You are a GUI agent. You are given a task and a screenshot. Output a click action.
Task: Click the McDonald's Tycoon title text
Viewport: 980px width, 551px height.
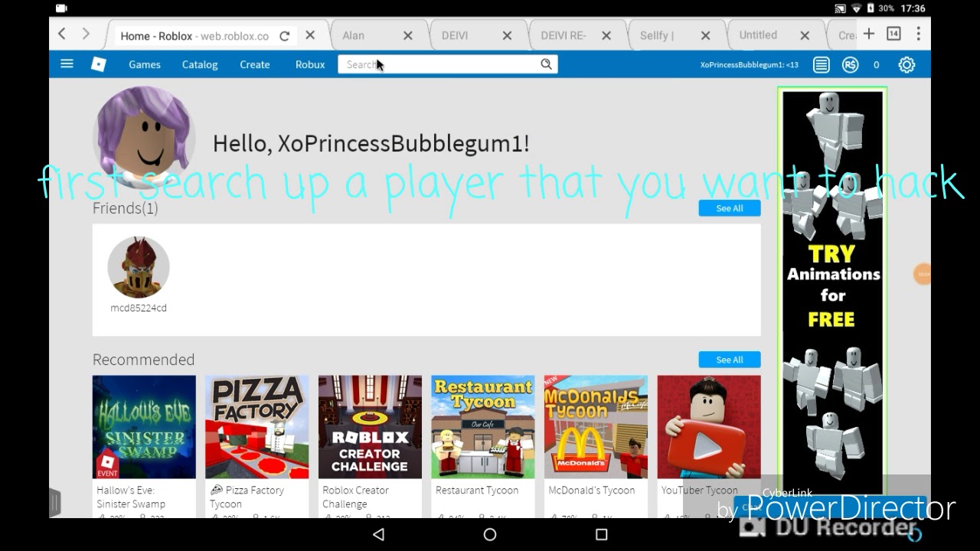pyautogui.click(x=592, y=491)
